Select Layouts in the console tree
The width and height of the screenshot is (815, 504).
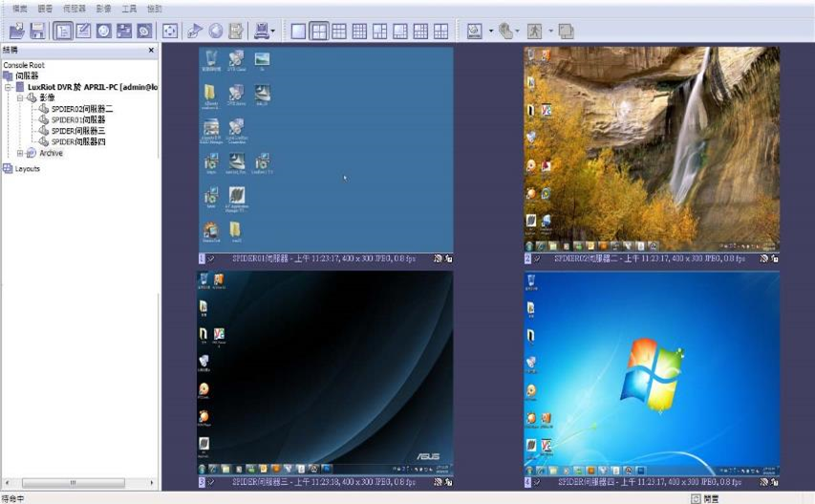[27, 169]
